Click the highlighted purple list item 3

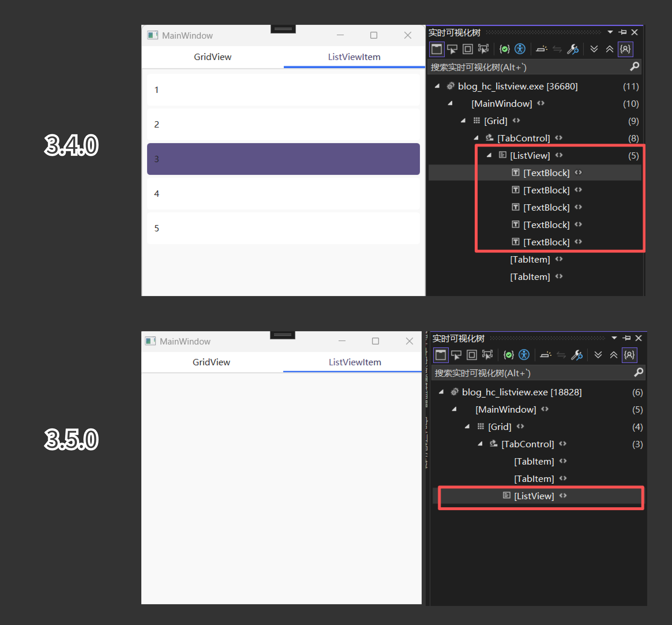click(283, 159)
